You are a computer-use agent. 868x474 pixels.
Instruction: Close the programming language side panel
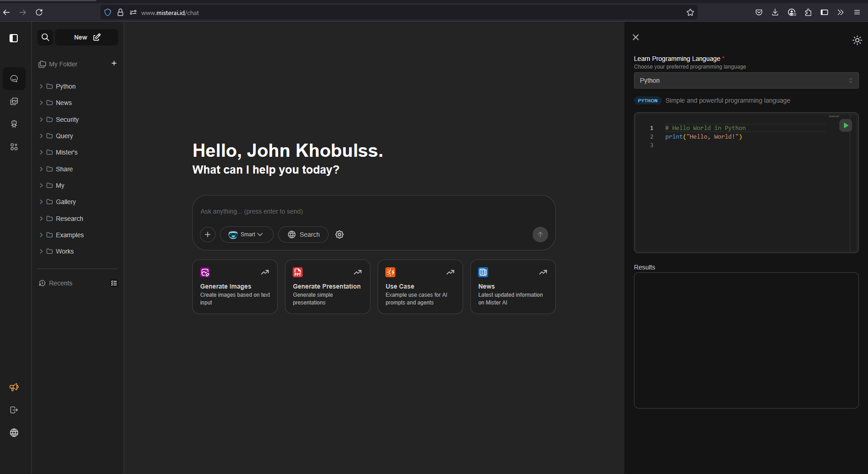636,37
